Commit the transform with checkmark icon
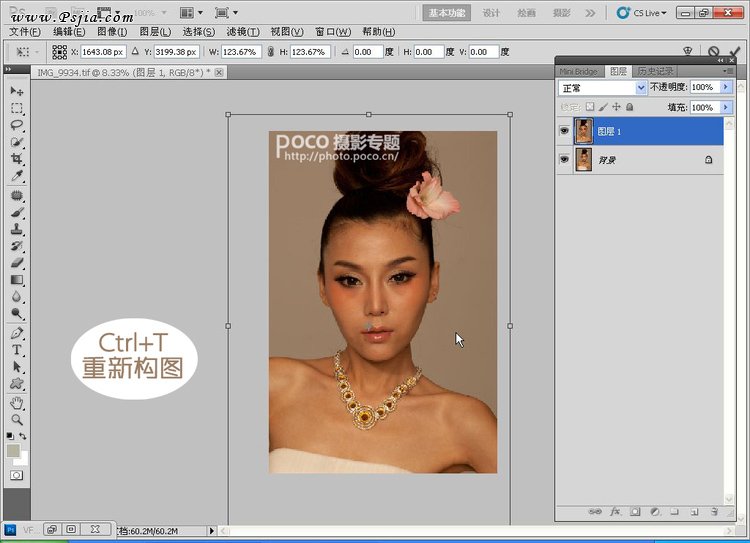750x543 pixels. click(737, 51)
